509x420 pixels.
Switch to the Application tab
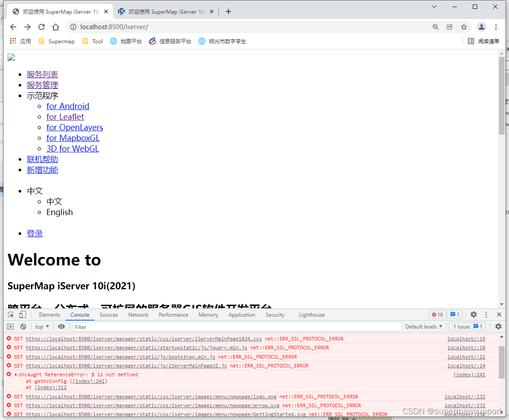(x=242, y=315)
